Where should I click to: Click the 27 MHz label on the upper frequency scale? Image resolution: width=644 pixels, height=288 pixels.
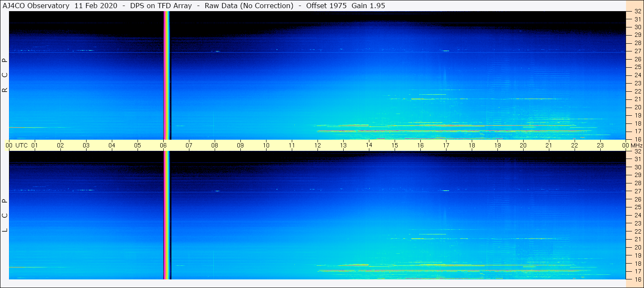[x=638, y=51]
